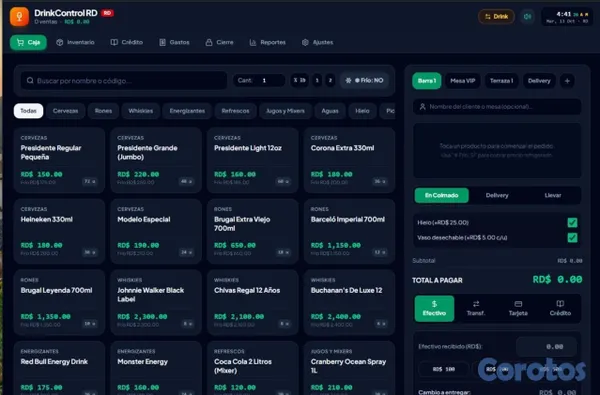Filter products by Rones
This screenshot has height=395, width=600.
[103, 111]
